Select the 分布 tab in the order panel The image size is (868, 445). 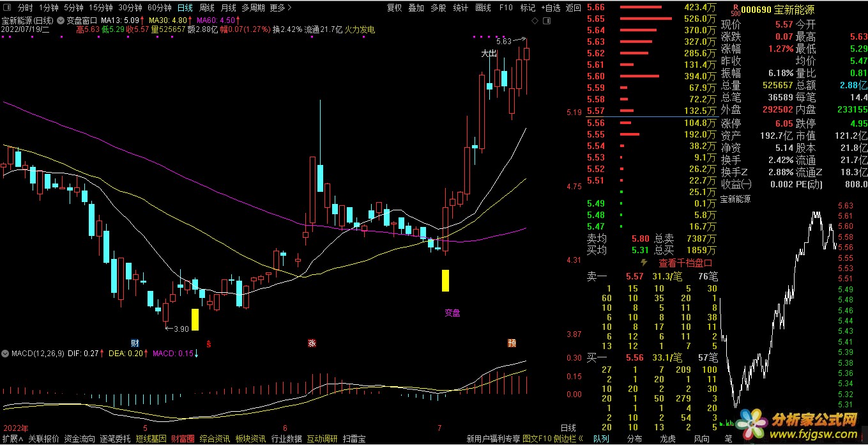tap(634, 439)
